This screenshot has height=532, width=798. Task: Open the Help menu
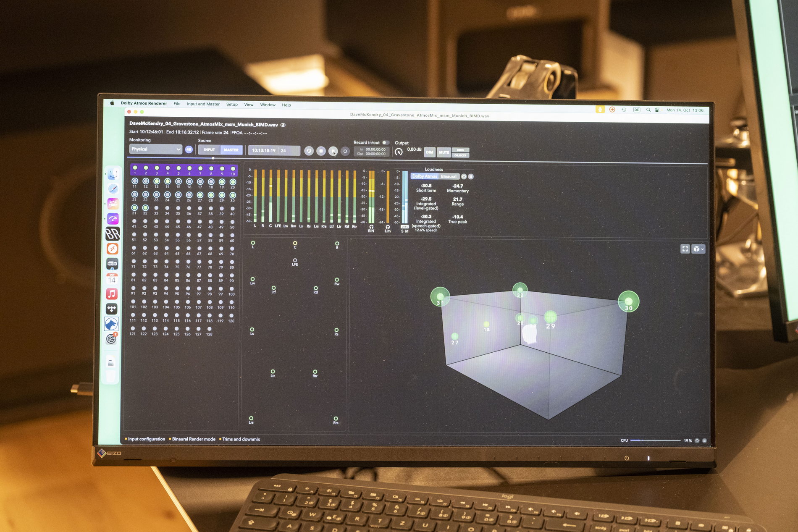(286, 105)
